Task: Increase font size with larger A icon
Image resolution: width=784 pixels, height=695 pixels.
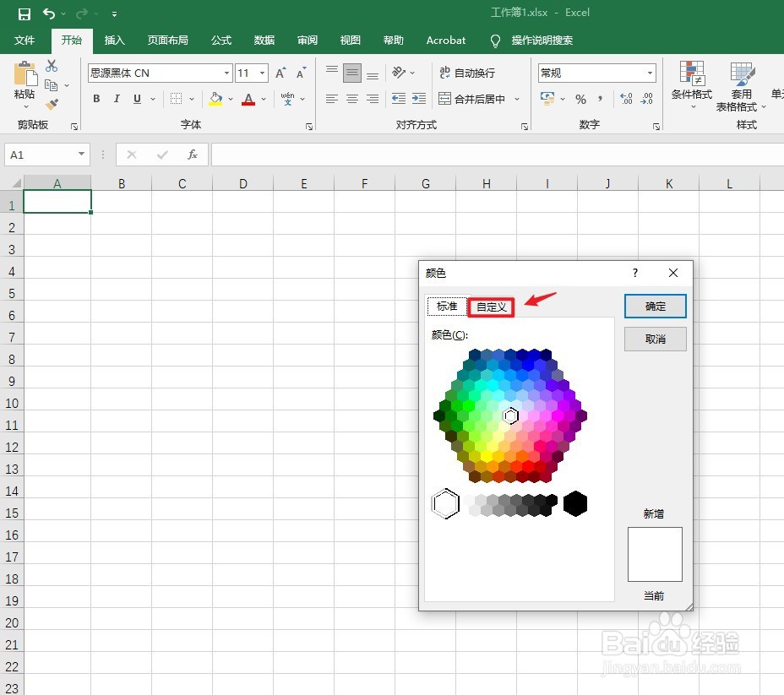Action: click(280, 73)
